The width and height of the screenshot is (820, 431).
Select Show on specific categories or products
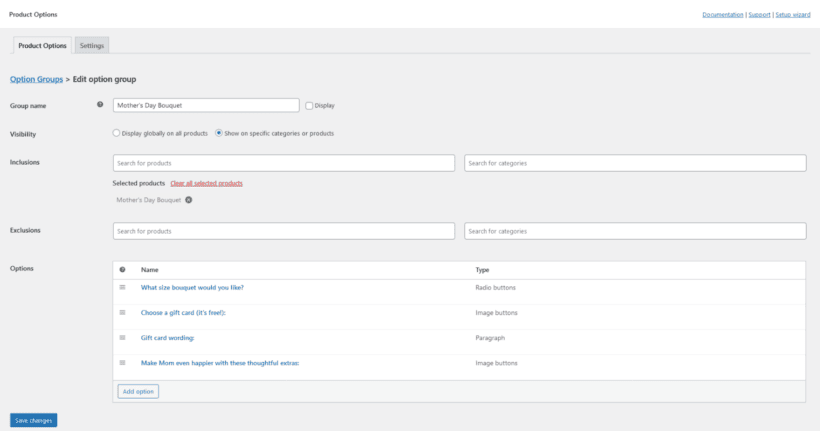tap(220, 133)
